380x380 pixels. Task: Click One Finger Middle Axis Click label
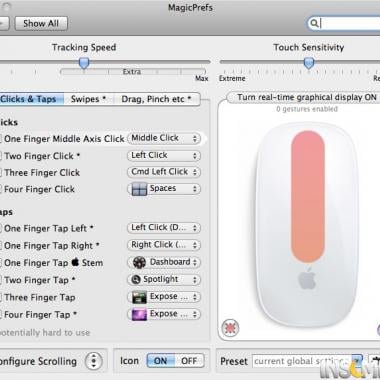64,139
